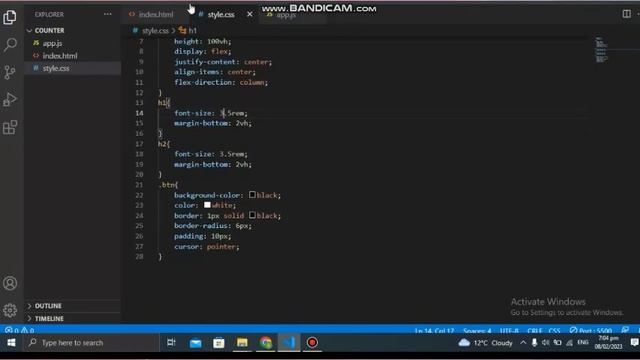Switch to app.js tab
The image size is (640, 360).
coord(286,15)
